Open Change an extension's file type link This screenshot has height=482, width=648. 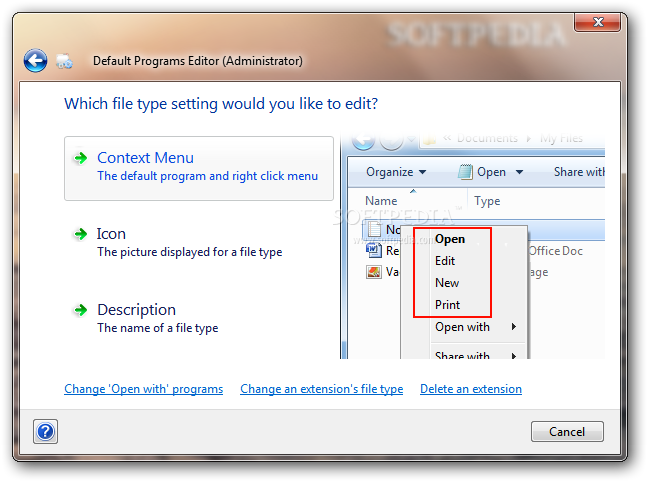click(322, 389)
